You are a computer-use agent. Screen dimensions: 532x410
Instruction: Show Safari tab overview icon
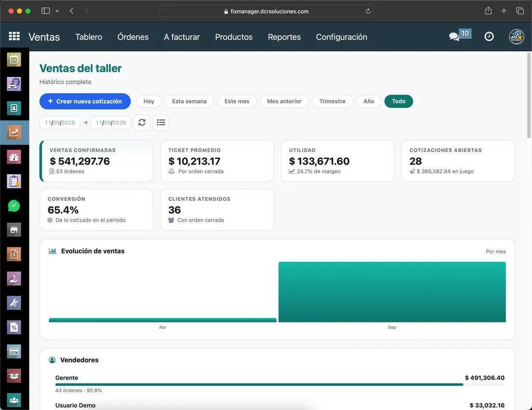pyautogui.click(x=520, y=11)
